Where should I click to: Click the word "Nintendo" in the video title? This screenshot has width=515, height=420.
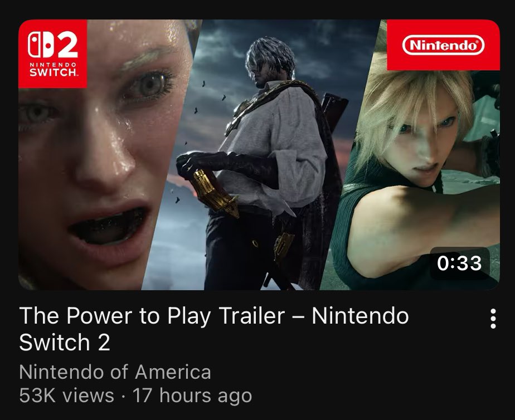click(360, 316)
